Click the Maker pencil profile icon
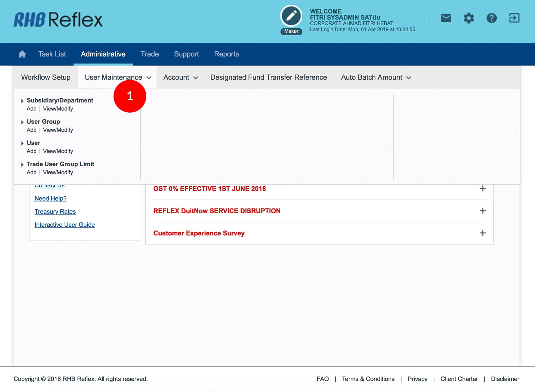This screenshot has height=392, width=535. coord(291,16)
